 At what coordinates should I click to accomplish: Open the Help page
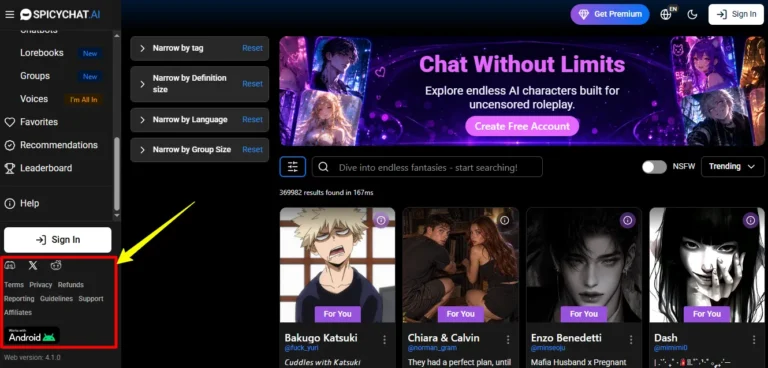point(29,203)
